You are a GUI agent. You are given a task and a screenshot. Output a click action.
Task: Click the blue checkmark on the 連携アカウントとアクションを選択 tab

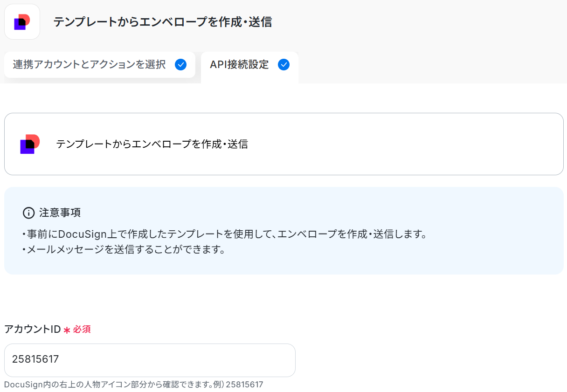click(x=180, y=65)
